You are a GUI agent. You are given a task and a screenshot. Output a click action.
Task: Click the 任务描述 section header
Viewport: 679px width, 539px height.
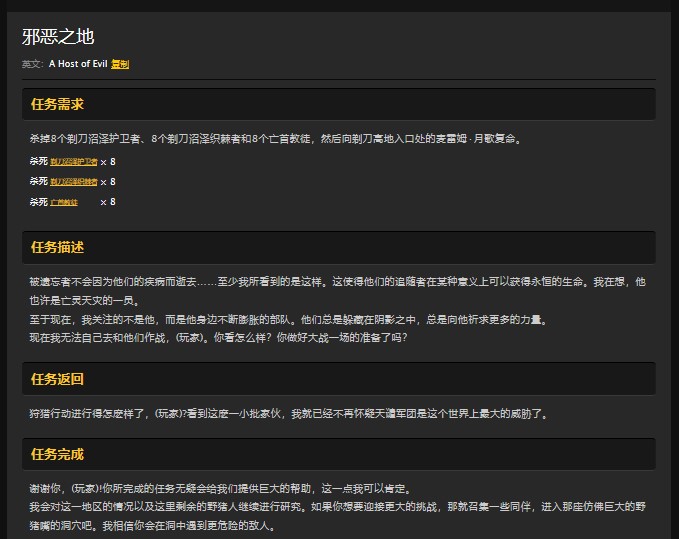click(57, 247)
